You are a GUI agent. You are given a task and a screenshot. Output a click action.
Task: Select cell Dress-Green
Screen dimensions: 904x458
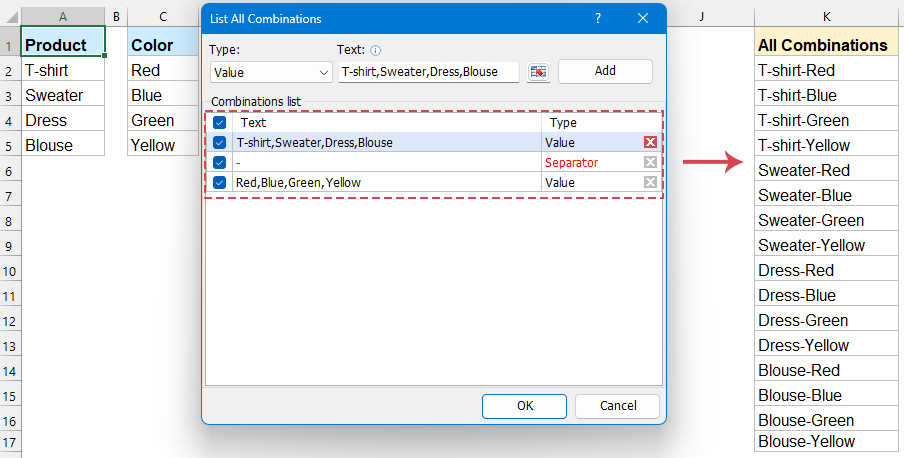click(x=826, y=320)
